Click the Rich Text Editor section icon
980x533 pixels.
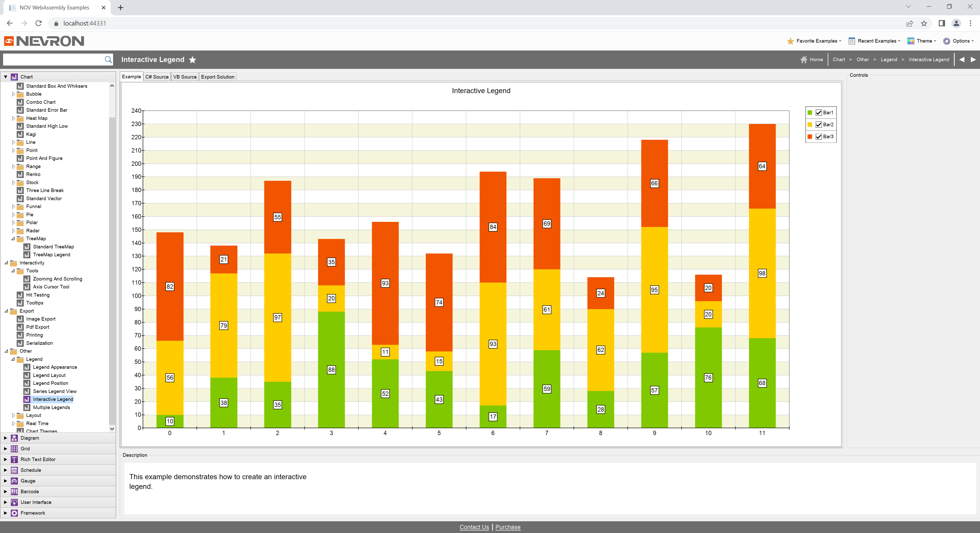14,459
